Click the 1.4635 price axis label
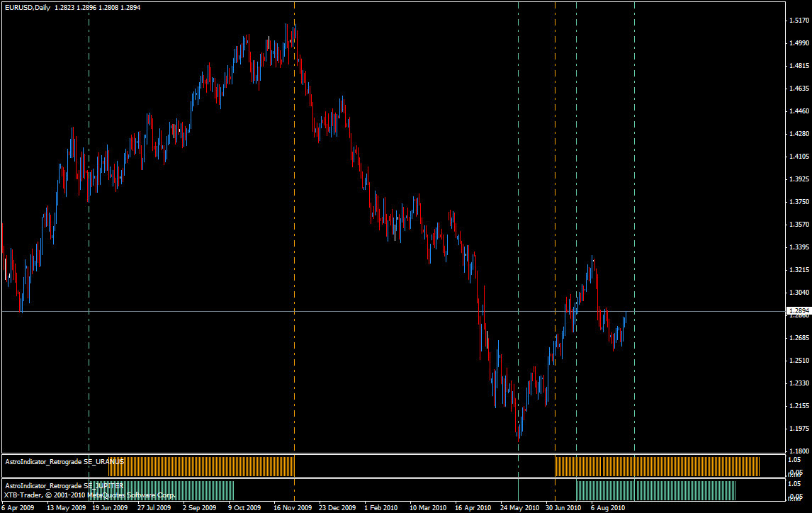 (x=799, y=89)
